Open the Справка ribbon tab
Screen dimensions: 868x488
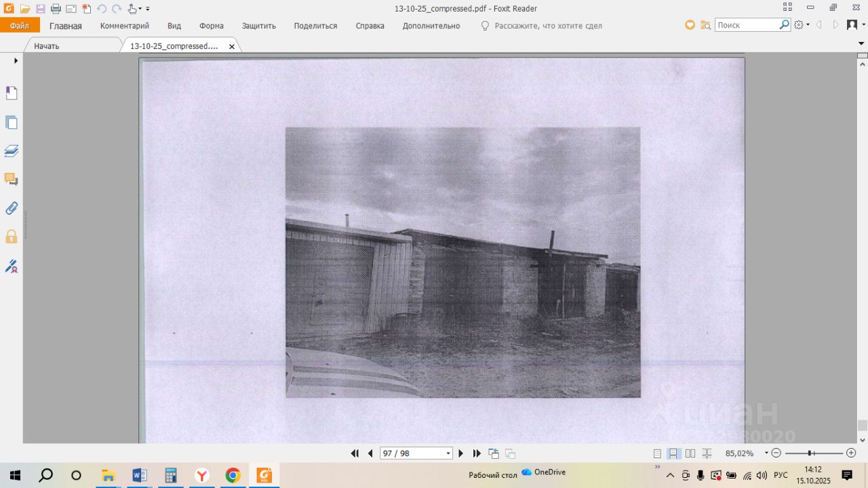370,26
